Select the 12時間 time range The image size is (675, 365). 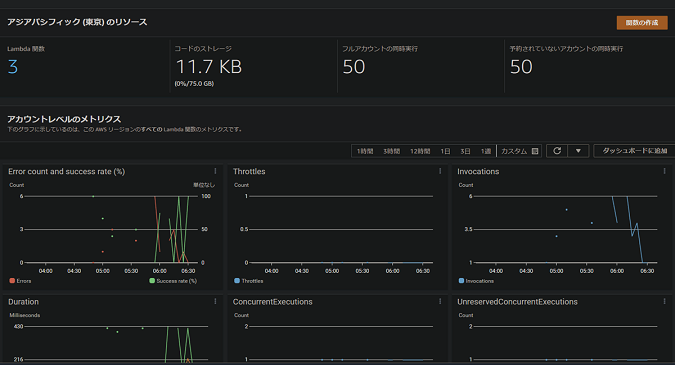pyautogui.click(x=420, y=151)
